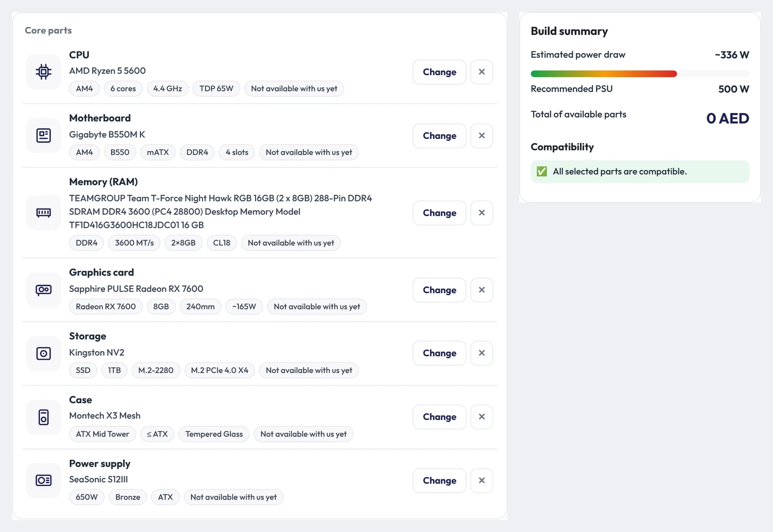Click the 'Tempered Glass' case tag
The height and width of the screenshot is (532, 773).
click(214, 434)
